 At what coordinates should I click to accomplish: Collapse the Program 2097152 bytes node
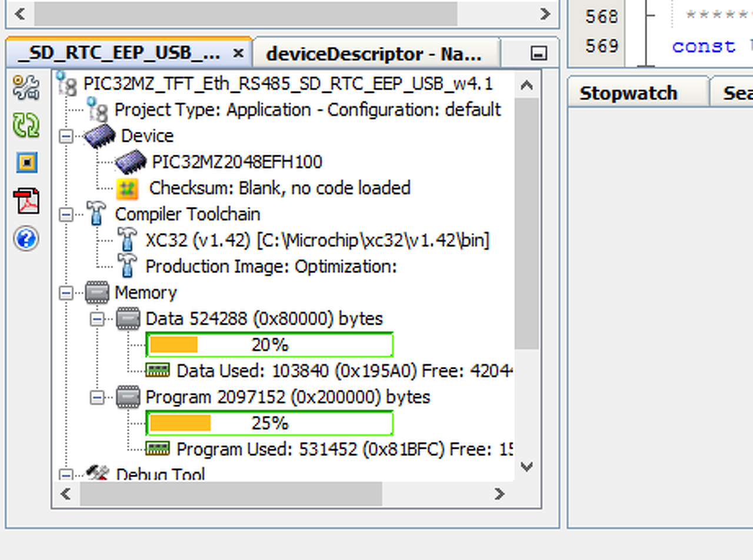click(x=97, y=398)
